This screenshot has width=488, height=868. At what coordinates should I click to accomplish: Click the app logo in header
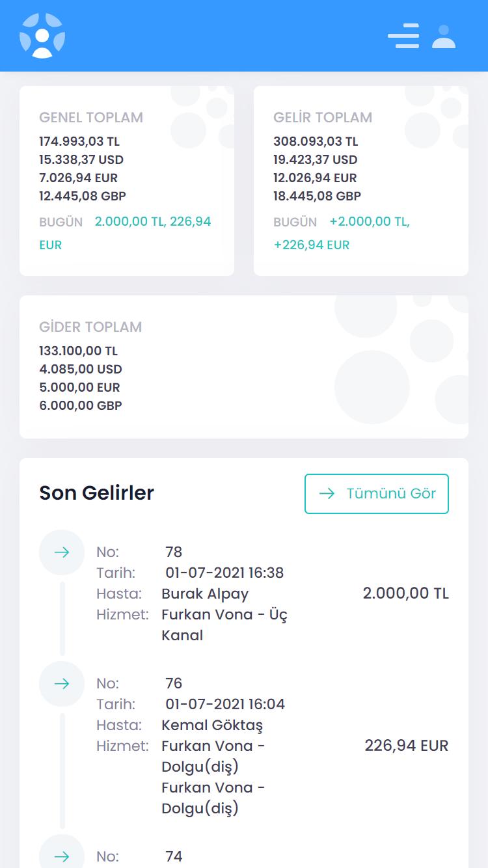point(42,36)
